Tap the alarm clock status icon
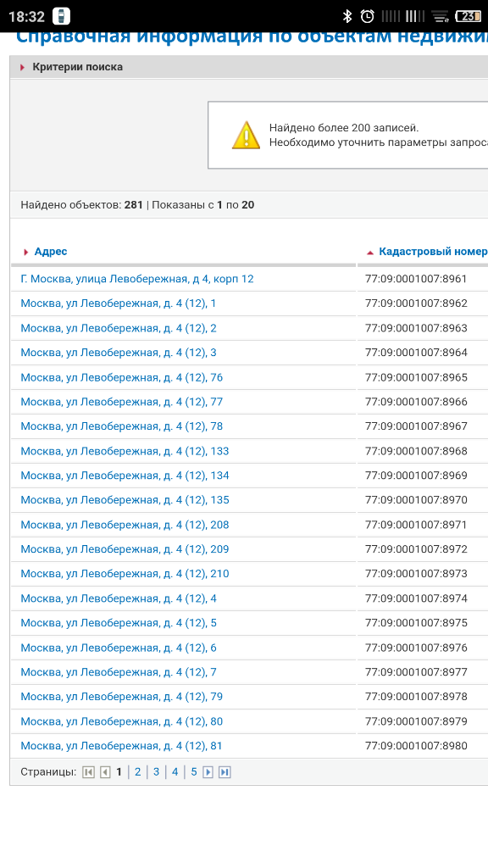The width and height of the screenshot is (488, 868). (x=368, y=16)
